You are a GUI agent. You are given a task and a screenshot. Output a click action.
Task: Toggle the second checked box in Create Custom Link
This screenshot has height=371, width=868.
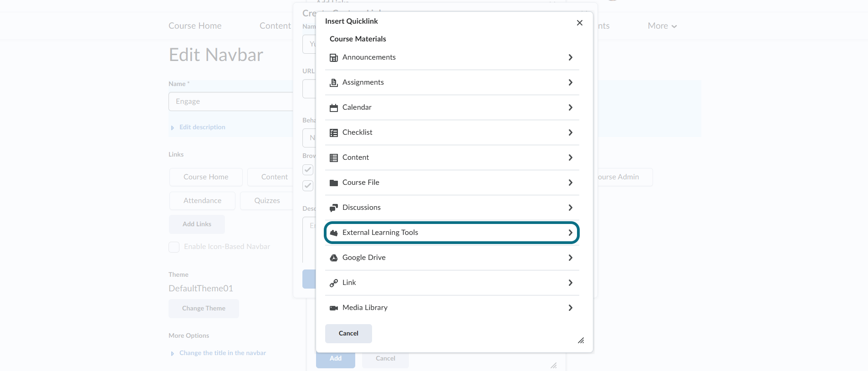pos(308,186)
